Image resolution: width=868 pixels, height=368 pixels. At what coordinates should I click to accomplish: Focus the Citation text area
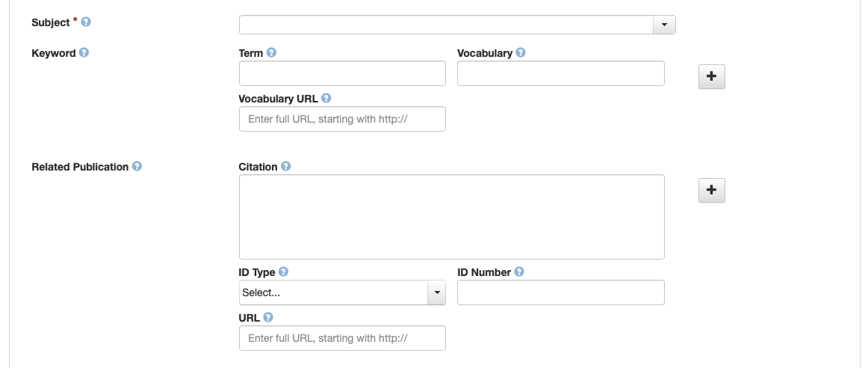click(451, 217)
